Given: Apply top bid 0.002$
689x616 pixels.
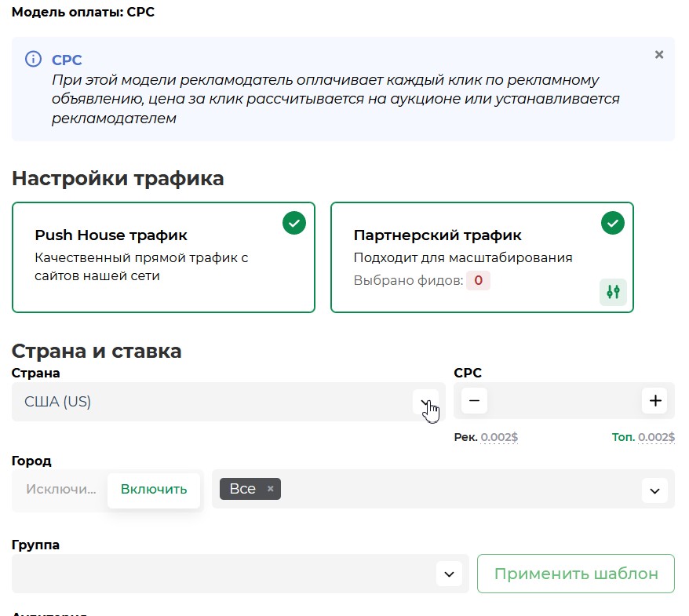Looking at the screenshot, I should click(x=655, y=437).
